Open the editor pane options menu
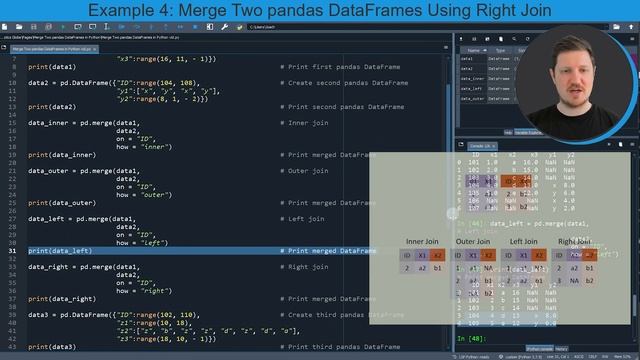The width and height of the screenshot is (640, 360). pyautogui.click(x=446, y=48)
